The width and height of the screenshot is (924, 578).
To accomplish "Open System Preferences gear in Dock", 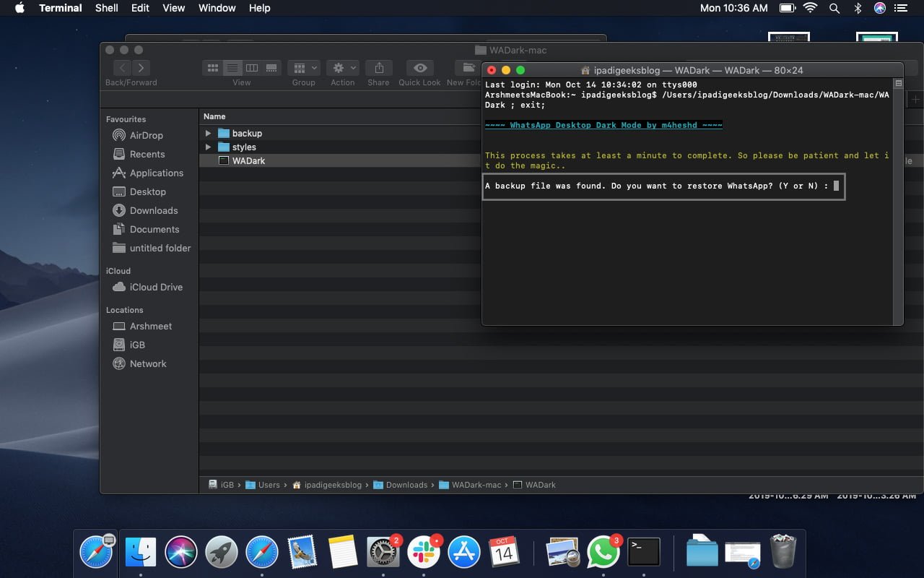I will (x=383, y=553).
